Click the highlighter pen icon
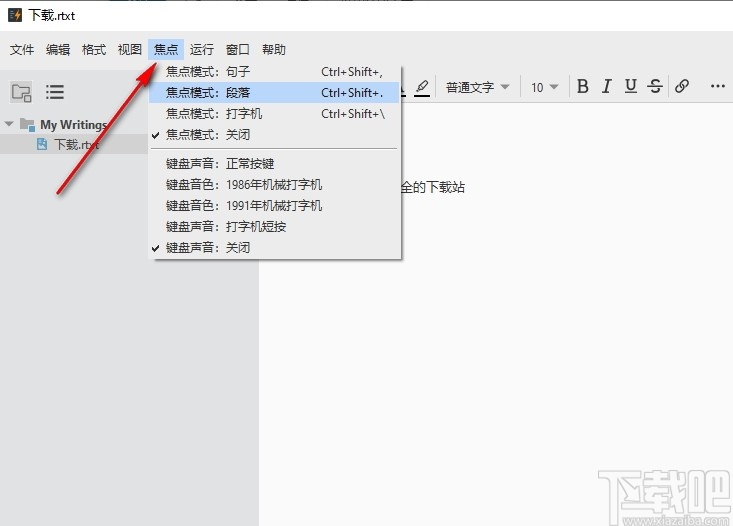 (x=422, y=87)
